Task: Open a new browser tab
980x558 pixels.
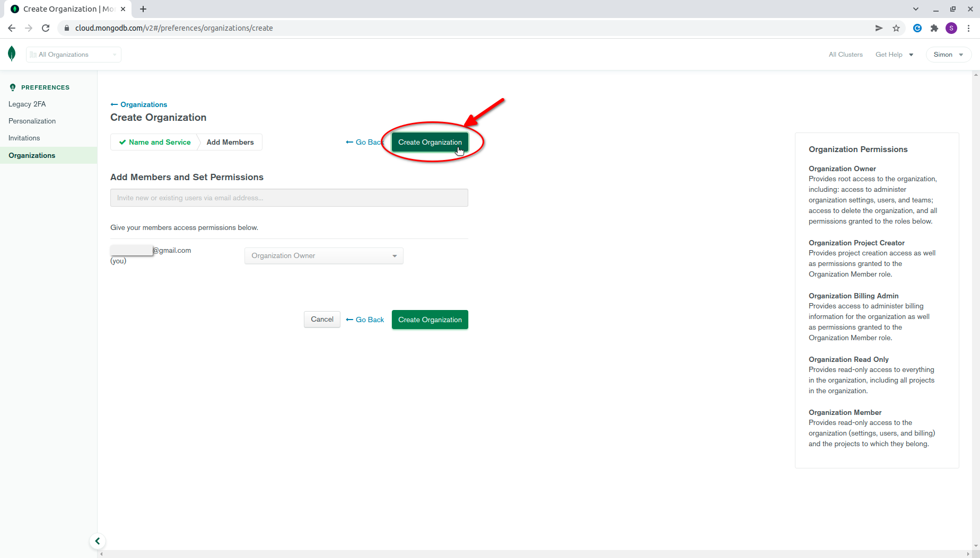Action: 143,9
